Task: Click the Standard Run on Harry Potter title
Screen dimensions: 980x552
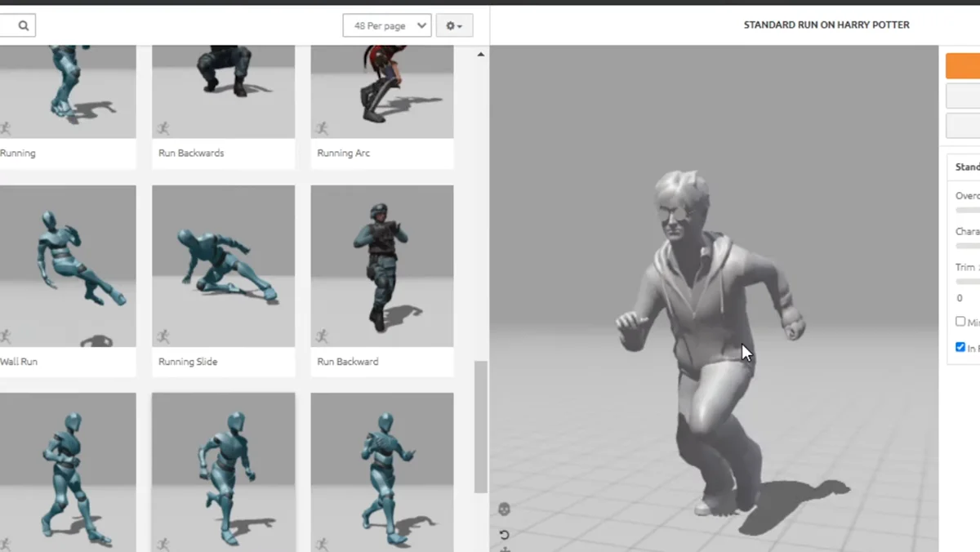Action: [x=826, y=24]
